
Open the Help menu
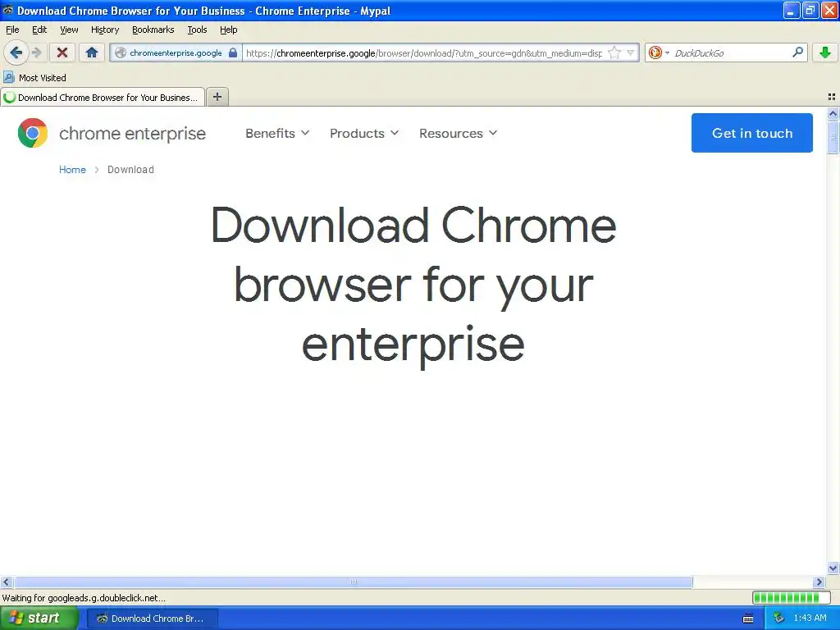tap(229, 30)
